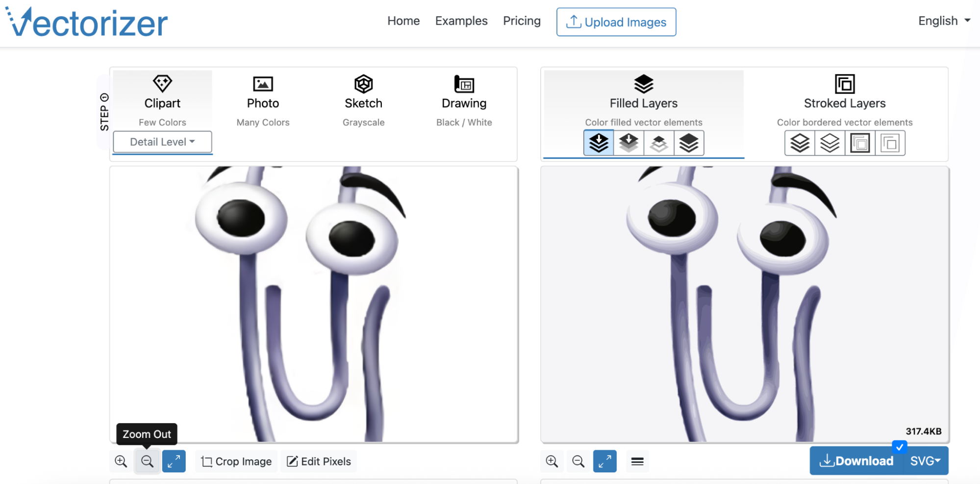Choose the second Filled Layers stacking icon
The width and height of the screenshot is (980, 484).
[x=628, y=143]
